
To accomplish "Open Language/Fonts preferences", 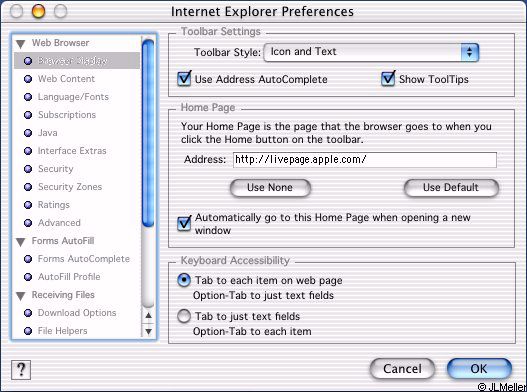I will 73,97.
